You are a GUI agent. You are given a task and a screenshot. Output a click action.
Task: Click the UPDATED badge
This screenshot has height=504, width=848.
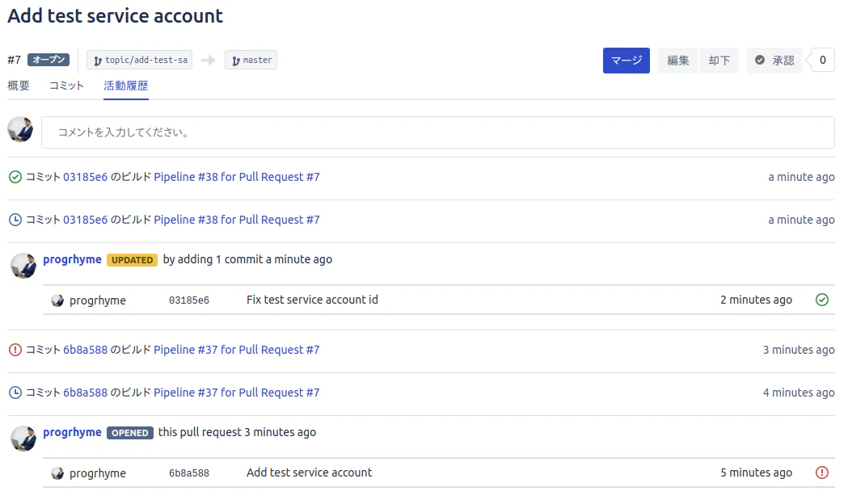tap(132, 260)
